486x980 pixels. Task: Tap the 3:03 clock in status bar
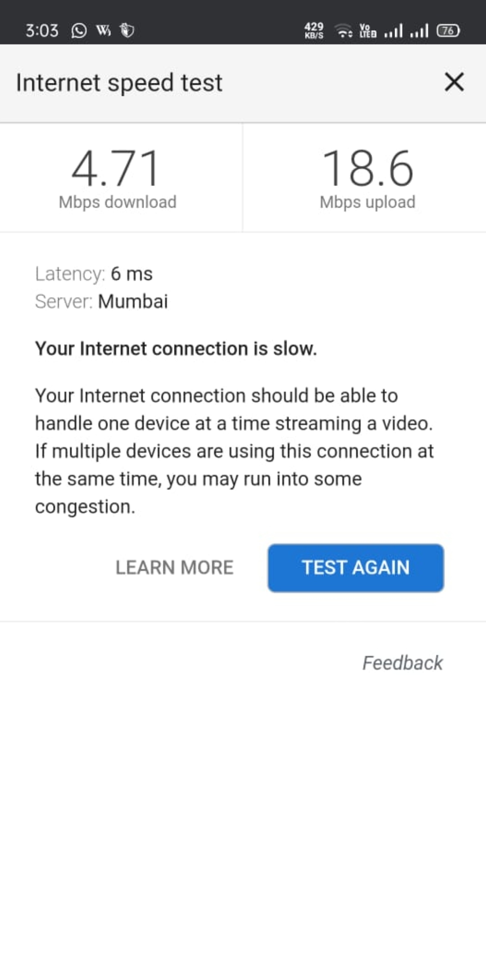click(42, 31)
